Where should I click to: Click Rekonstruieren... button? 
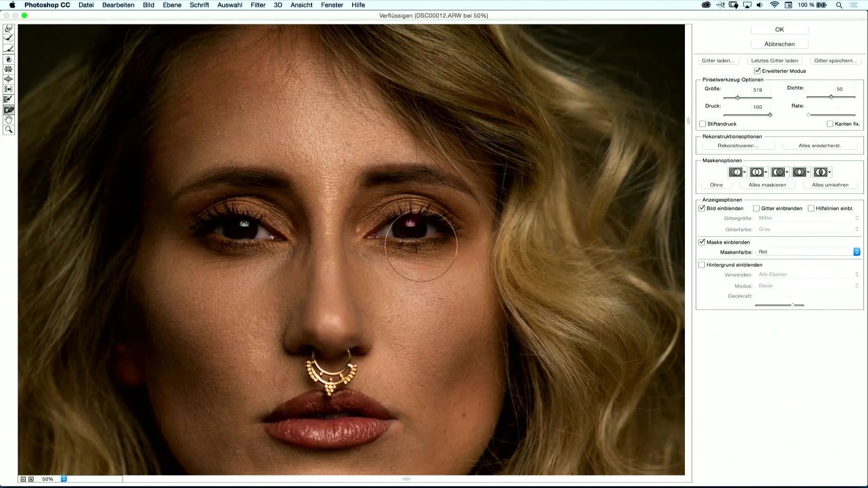738,145
